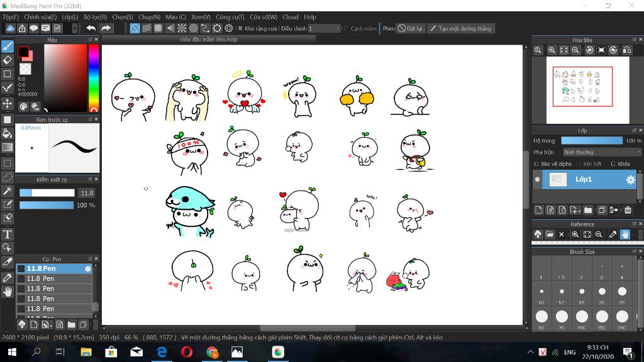Choose brush size 50 preset
This screenshot has width=644, height=362.
(541, 317)
